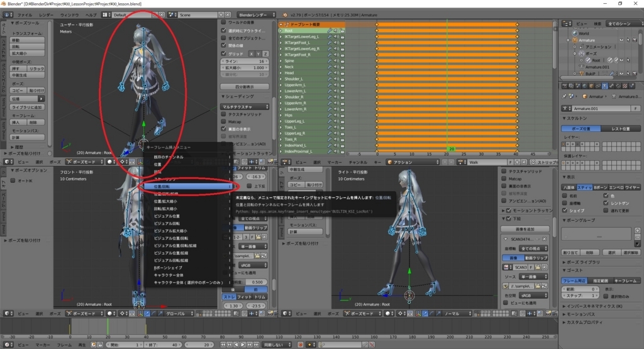644x349 pixels.
Task: Open the Render tab in Properties editor
Action: pyautogui.click(x=565, y=86)
